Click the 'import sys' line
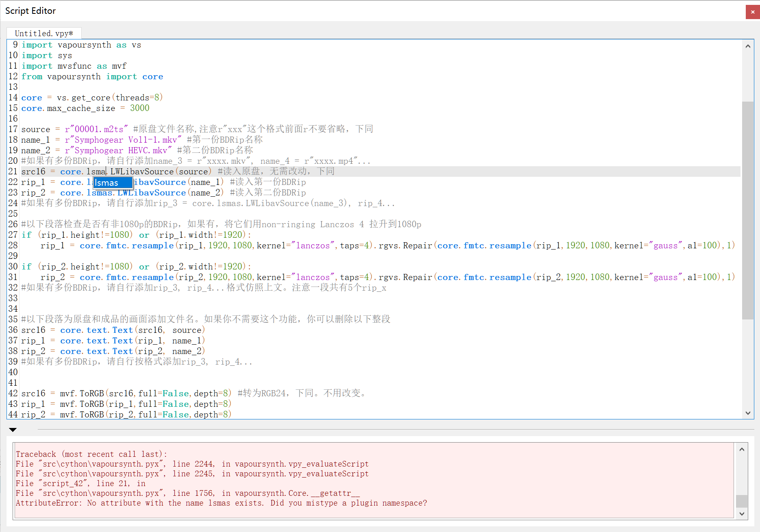 (47, 55)
